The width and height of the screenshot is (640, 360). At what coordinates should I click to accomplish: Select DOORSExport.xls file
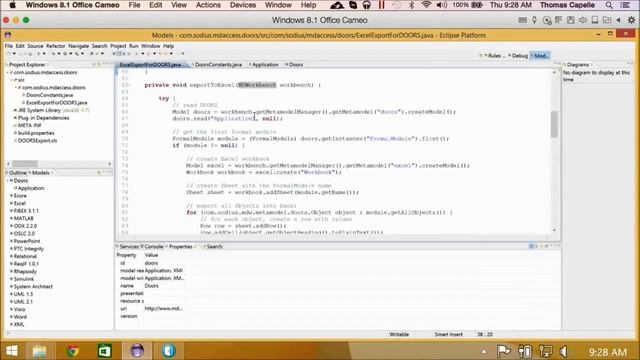(37, 140)
